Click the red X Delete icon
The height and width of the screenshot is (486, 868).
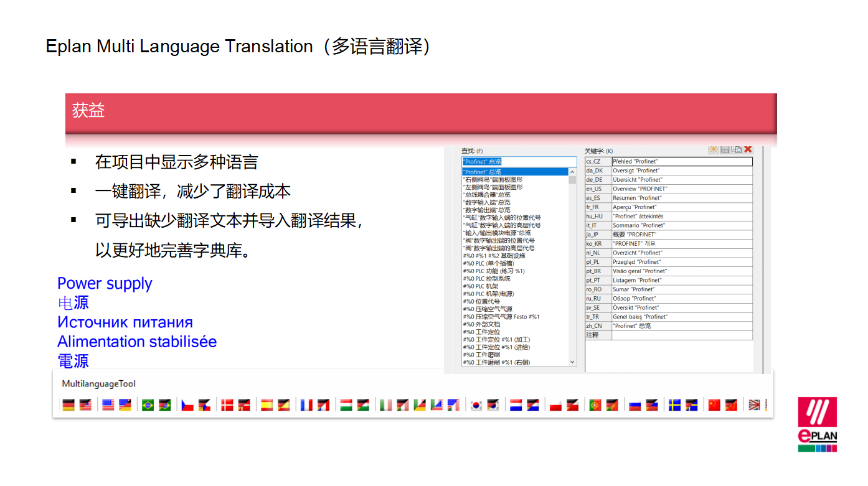[x=748, y=150]
